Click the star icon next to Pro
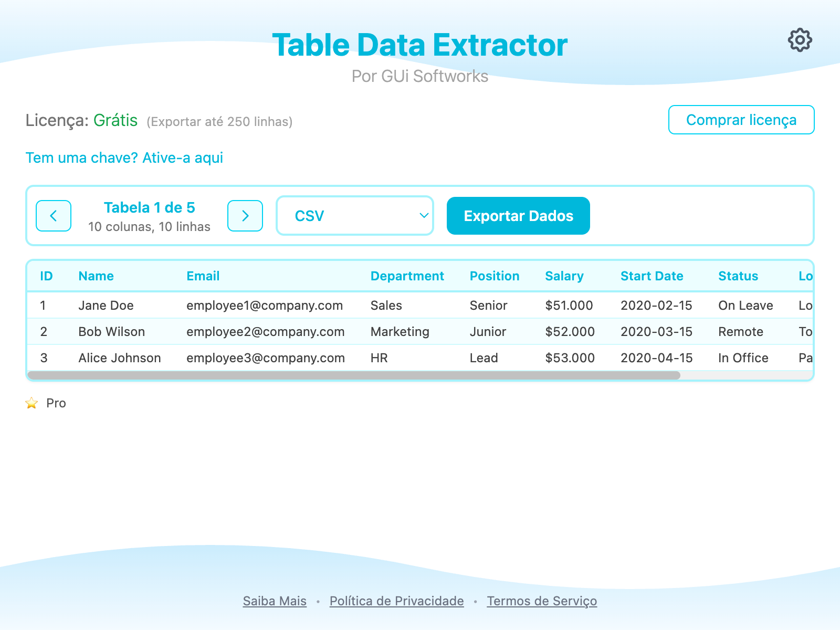 point(31,403)
